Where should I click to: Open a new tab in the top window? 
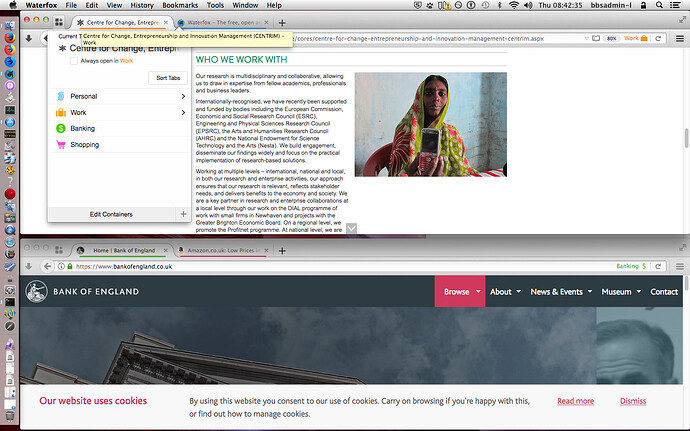pos(282,22)
